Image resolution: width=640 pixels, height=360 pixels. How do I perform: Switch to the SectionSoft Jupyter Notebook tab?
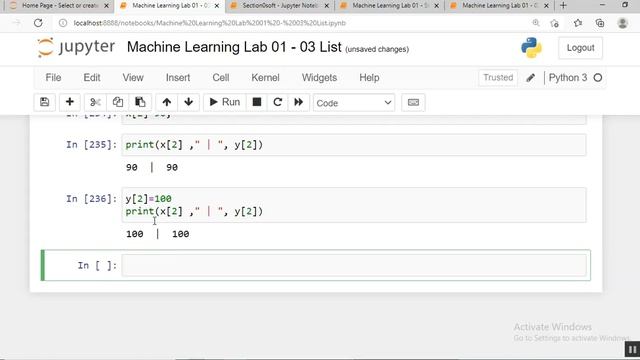(x=280, y=6)
